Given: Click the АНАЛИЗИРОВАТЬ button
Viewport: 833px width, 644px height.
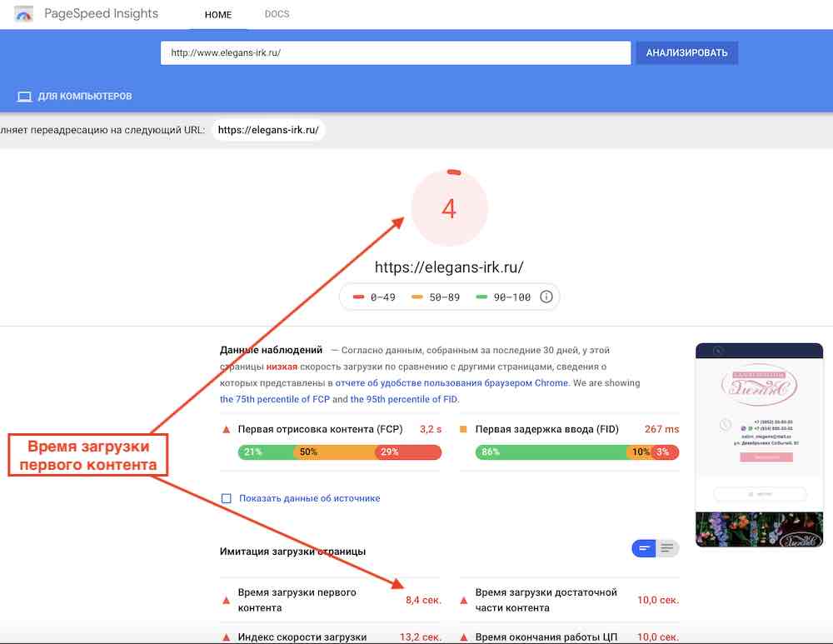Looking at the screenshot, I should click(x=686, y=53).
